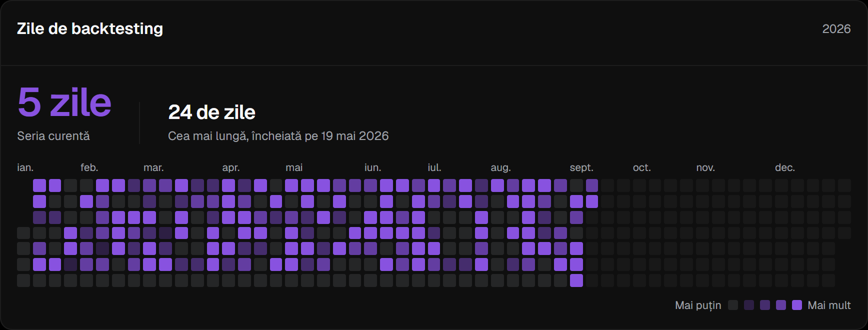Select the "mai" month label on the heatmap
The height and width of the screenshot is (330, 868).
point(294,167)
